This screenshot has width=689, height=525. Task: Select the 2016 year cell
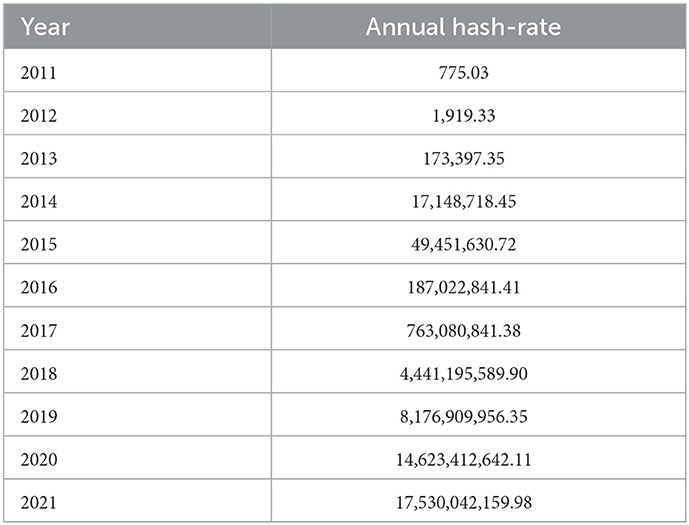tap(39, 286)
